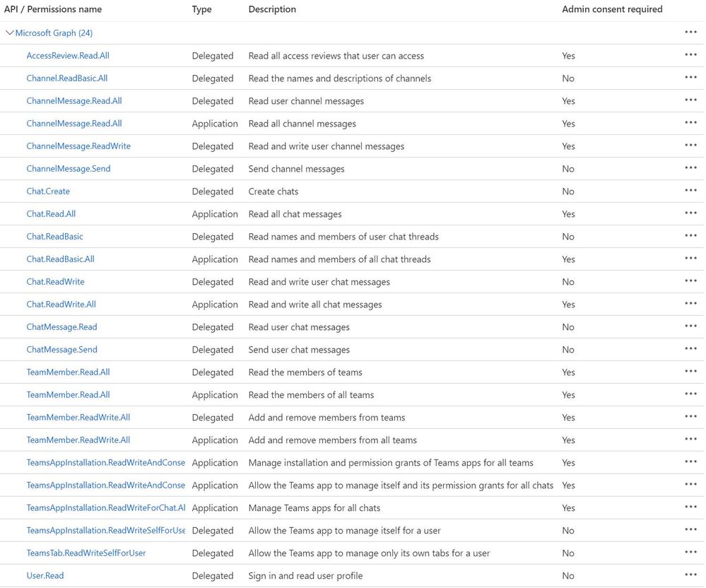Open the Microsoft Graph group ellipsis menu
The image size is (706, 588).
pos(690,33)
